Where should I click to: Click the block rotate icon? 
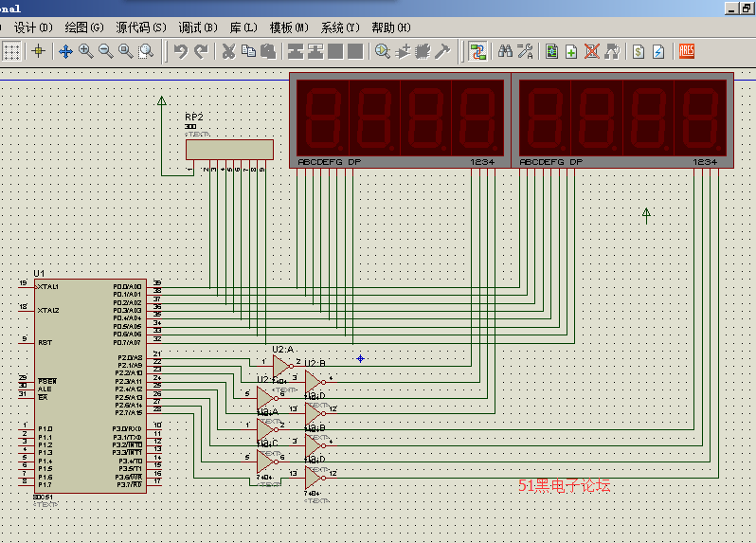tap(335, 51)
